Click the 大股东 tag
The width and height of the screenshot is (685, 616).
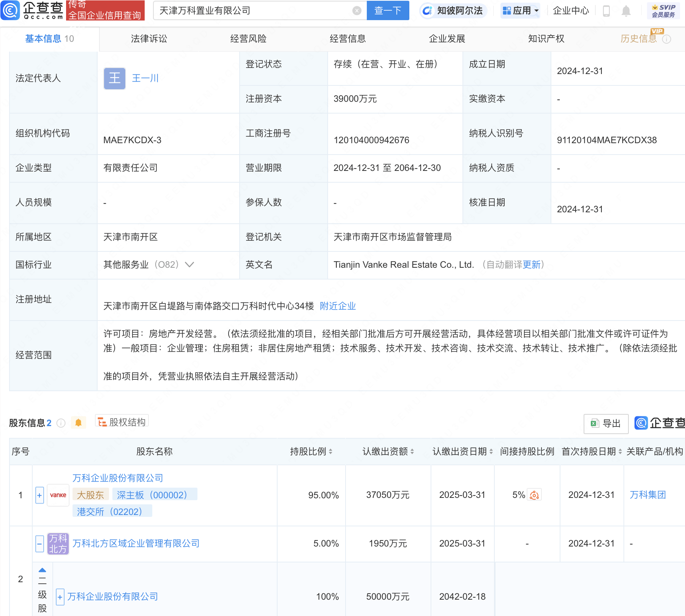pyautogui.click(x=90, y=495)
